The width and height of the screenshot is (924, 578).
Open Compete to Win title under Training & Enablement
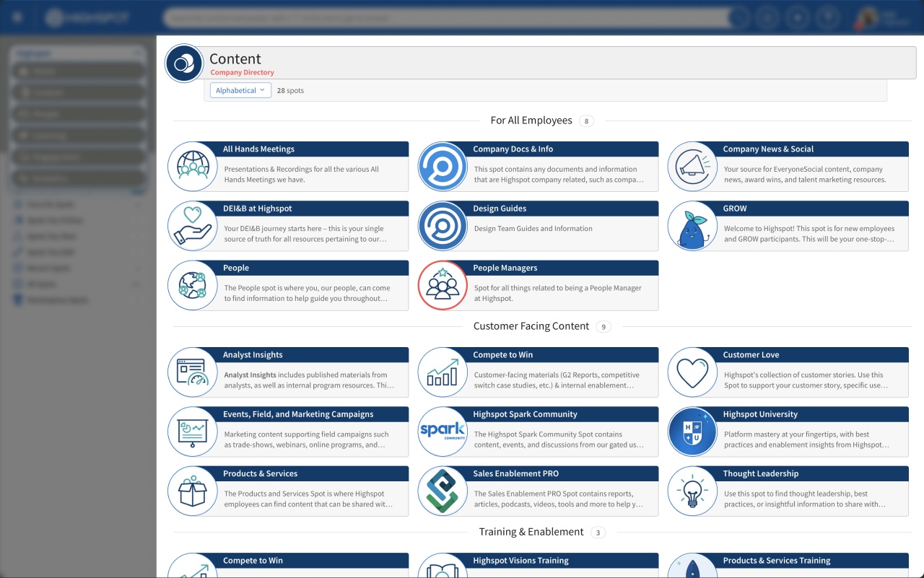253,561
